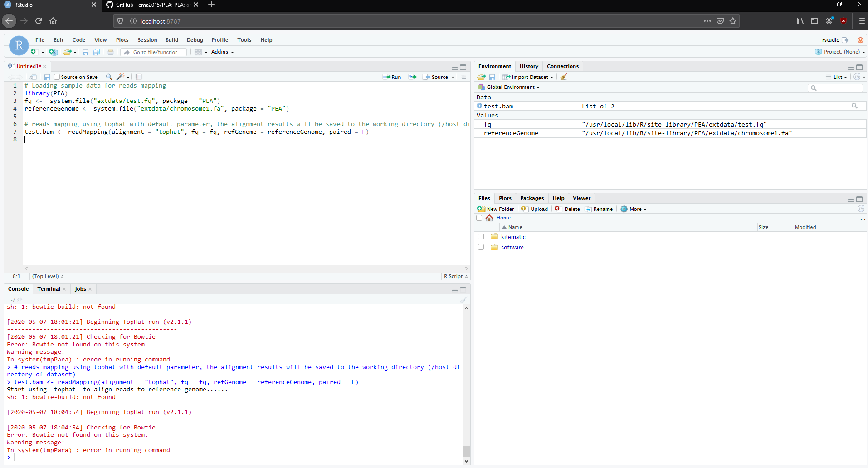This screenshot has width=868, height=468.
Task: Click the Run button in the editor toolbar
Action: 392,77
